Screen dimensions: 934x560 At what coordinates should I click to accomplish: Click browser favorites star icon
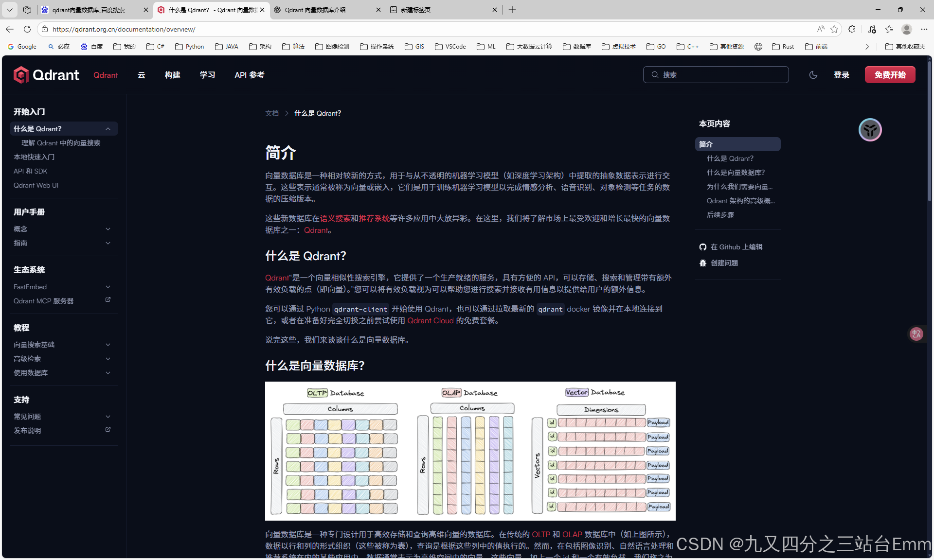(x=834, y=29)
